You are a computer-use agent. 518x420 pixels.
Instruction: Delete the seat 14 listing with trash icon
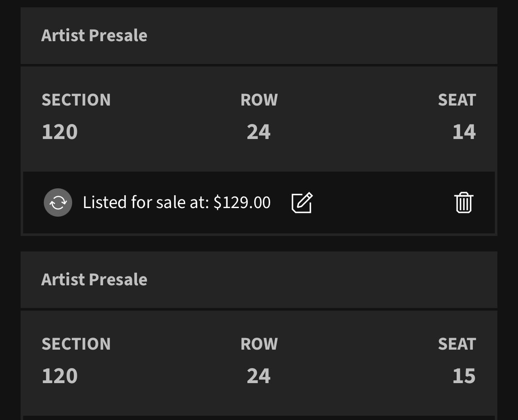click(463, 202)
